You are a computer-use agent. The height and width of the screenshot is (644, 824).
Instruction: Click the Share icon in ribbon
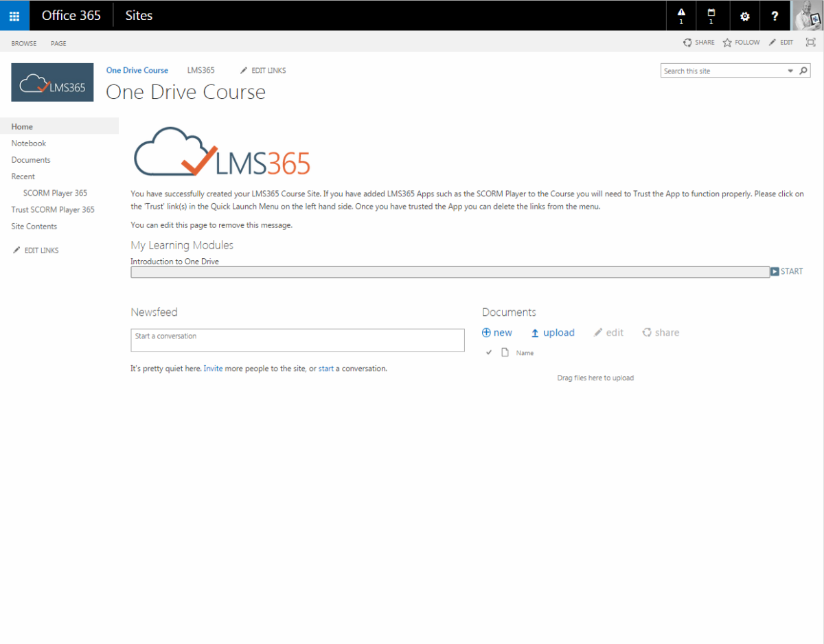[698, 43]
